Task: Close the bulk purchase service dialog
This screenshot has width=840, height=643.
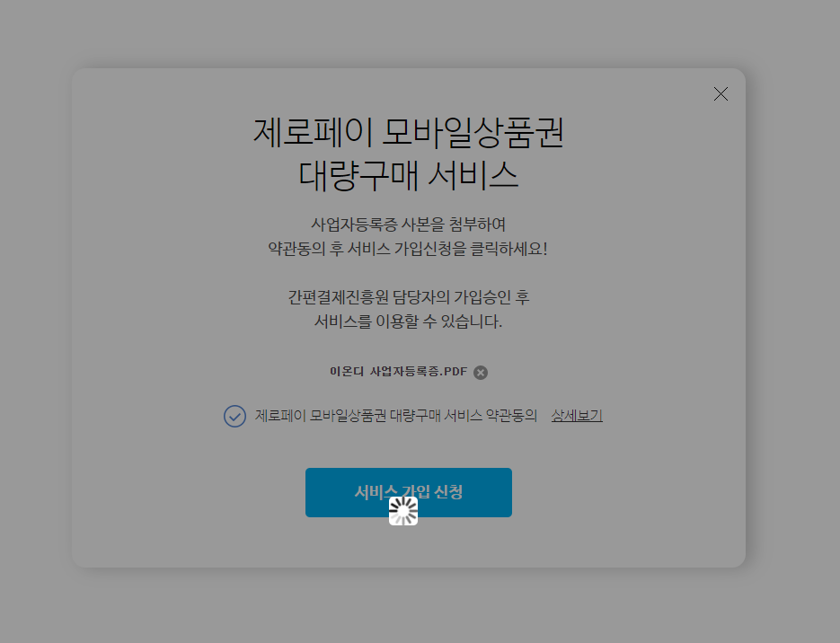Action: [x=721, y=94]
